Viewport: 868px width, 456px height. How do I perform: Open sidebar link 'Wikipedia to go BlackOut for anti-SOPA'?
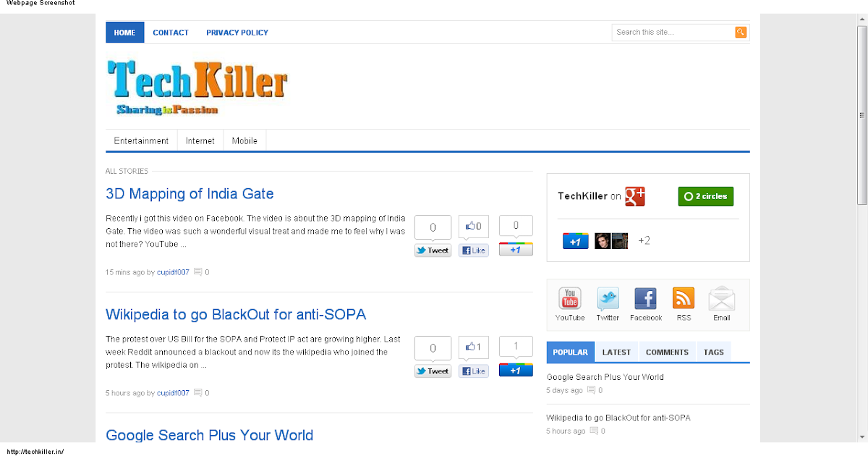click(618, 418)
